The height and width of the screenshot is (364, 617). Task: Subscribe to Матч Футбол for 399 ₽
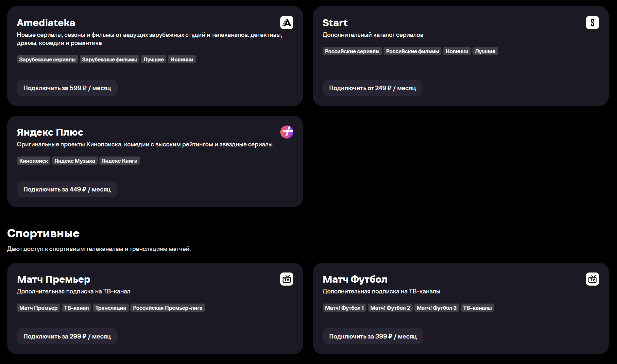click(x=373, y=336)
